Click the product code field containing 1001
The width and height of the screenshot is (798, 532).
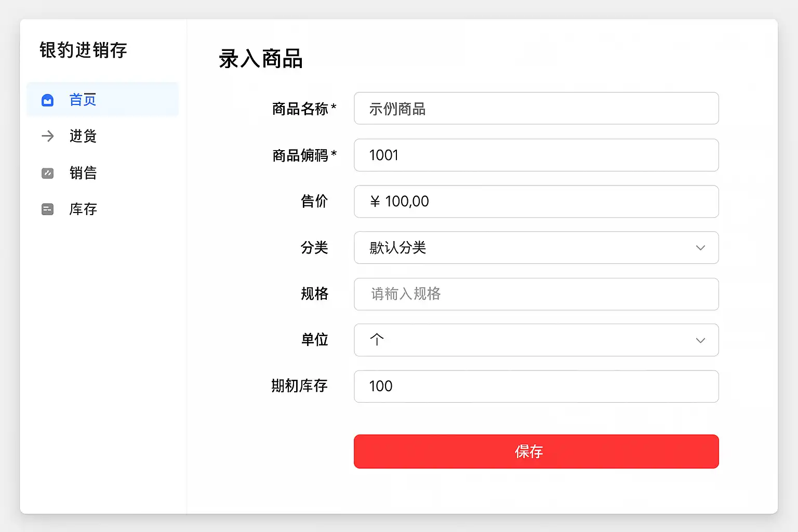536,155
